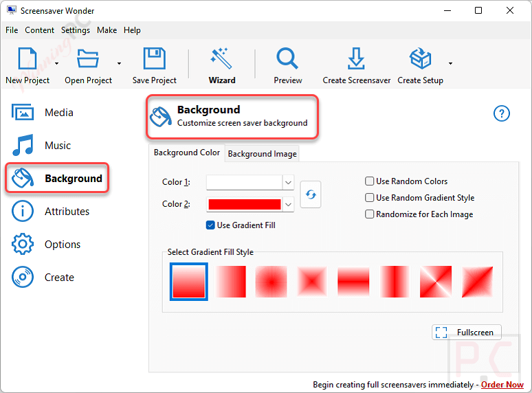Select the radial circle gradient style
The height and width of the screenshot is (393, 532).
(271, 282)
